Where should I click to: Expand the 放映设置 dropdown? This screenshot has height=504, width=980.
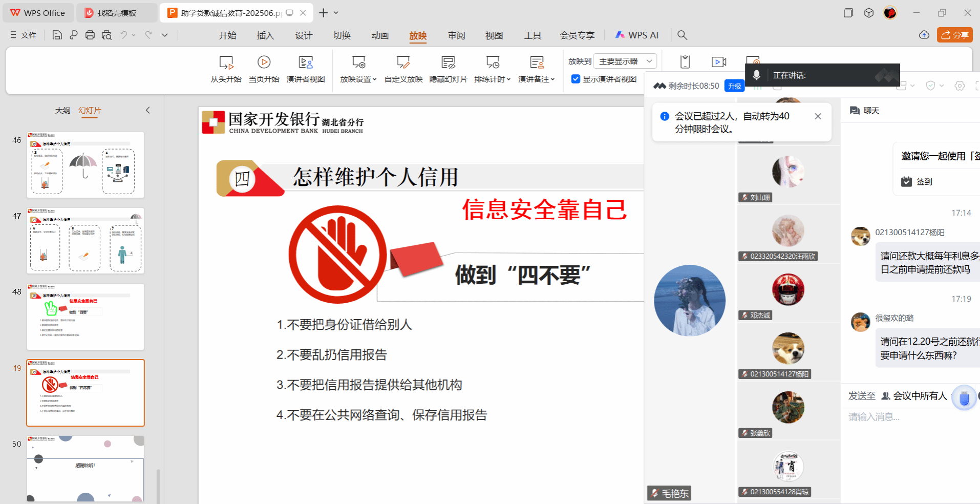tap(358, 79)
